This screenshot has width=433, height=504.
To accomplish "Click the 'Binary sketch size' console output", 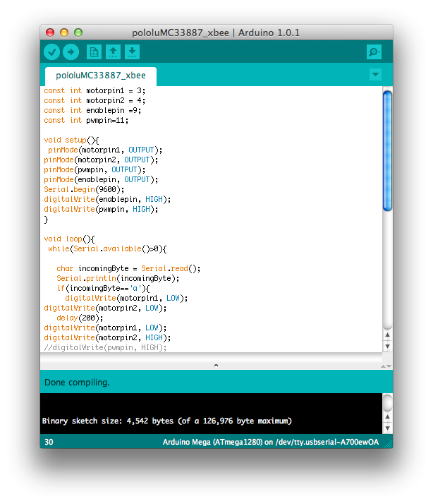I will pyautogui.click(x=166, y=421).
